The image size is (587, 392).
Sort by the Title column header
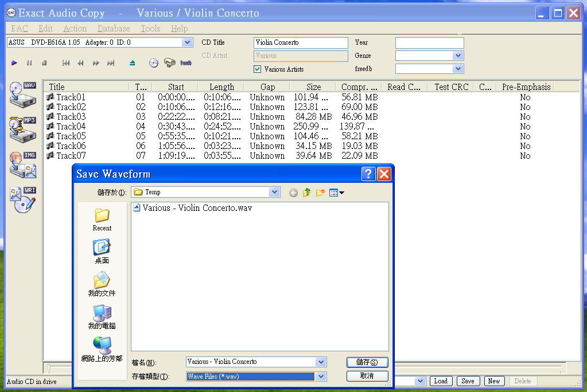tap(87, 87)
